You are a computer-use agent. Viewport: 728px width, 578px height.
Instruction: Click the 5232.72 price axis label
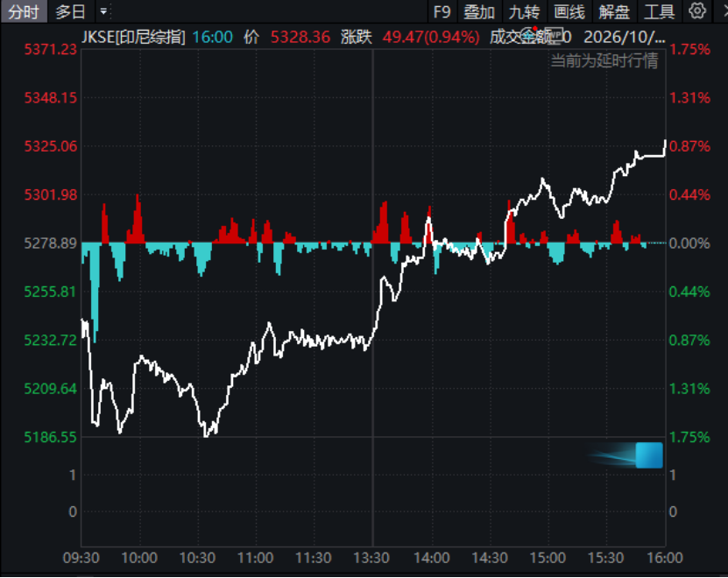(x=50, y=340)
